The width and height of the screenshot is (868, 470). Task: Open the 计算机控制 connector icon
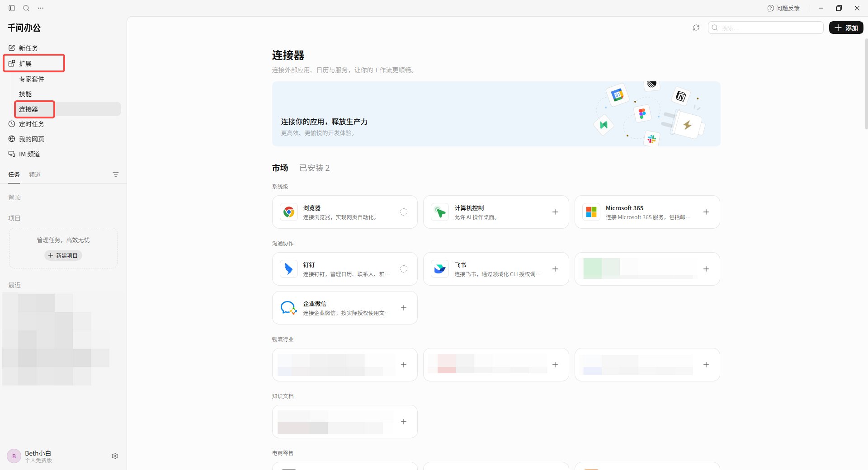point(440,212)
